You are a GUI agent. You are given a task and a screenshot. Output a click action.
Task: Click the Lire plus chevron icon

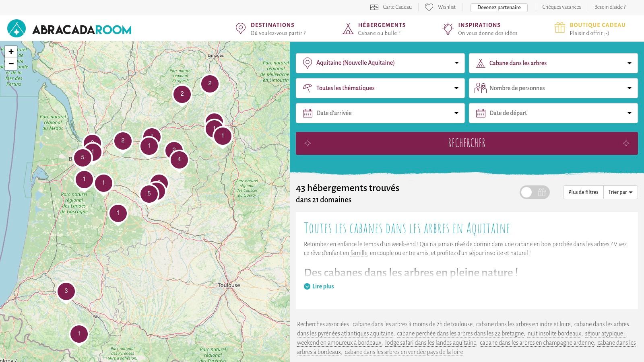pyautogui.click(x=307, y=286)
